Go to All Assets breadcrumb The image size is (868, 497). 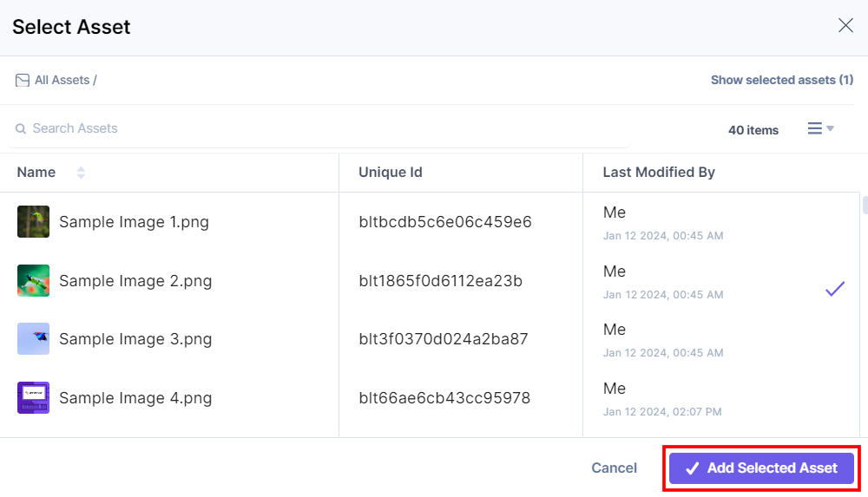click(x=62, y=81)
